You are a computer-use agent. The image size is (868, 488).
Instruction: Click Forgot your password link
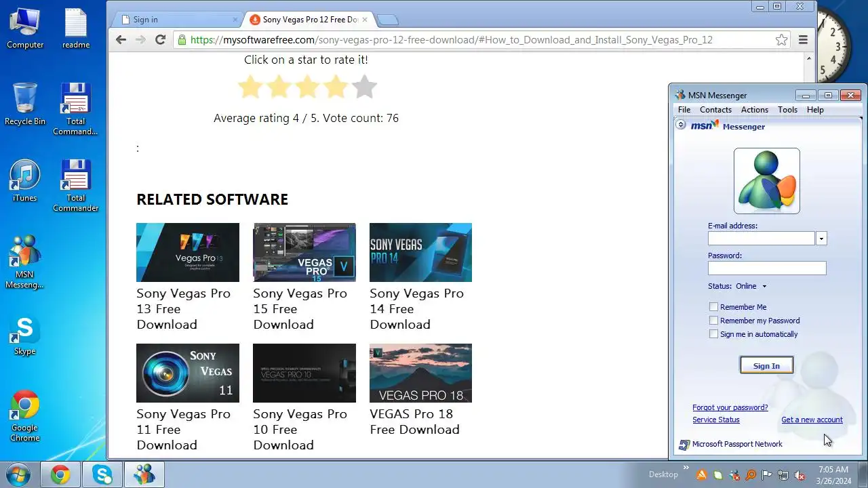point(730,407)
